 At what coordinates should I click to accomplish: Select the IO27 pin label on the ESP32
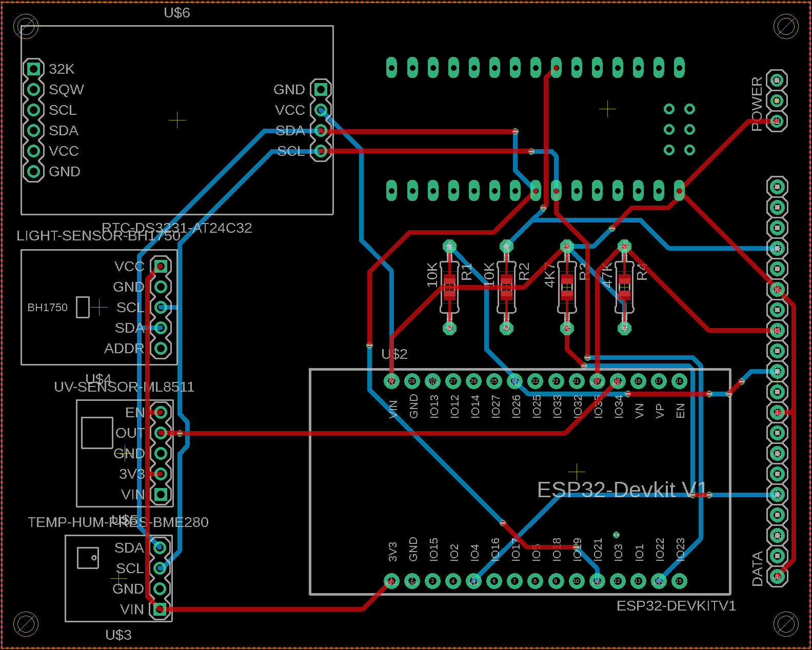click(496, 407)
